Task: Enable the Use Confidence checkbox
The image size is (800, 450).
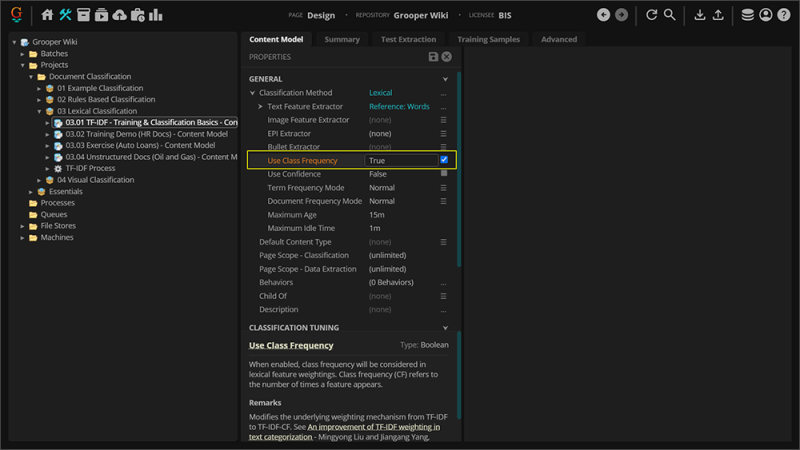Action: click(x=444, y=174)
